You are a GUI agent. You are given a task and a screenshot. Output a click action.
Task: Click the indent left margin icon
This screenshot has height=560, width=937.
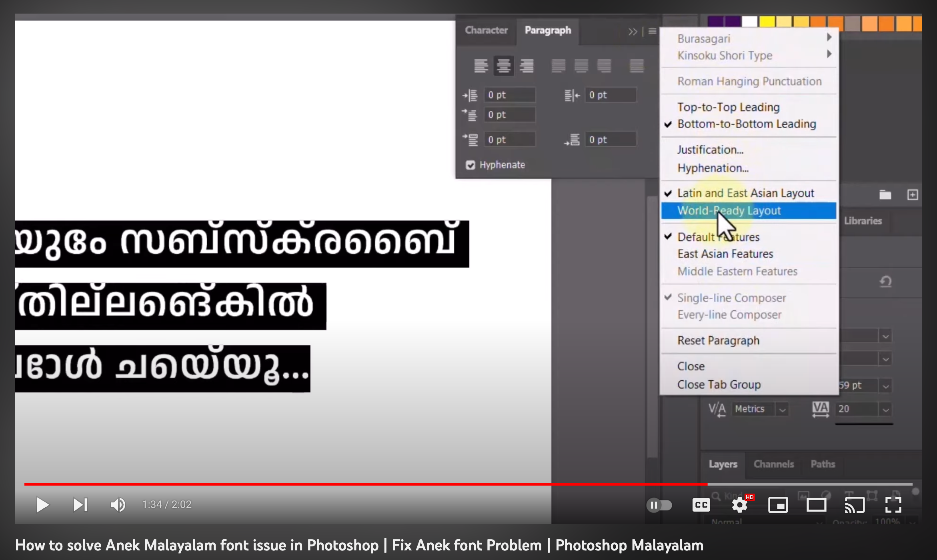[470, 95]
